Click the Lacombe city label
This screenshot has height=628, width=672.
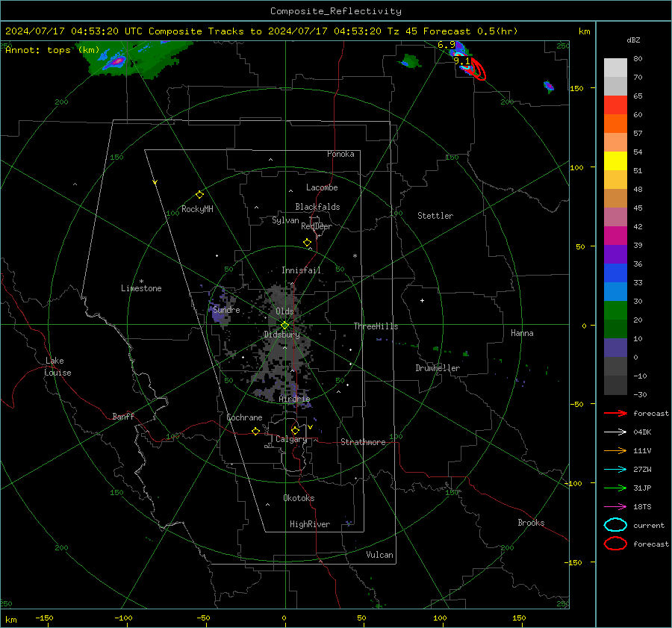(x=322, y=187)
